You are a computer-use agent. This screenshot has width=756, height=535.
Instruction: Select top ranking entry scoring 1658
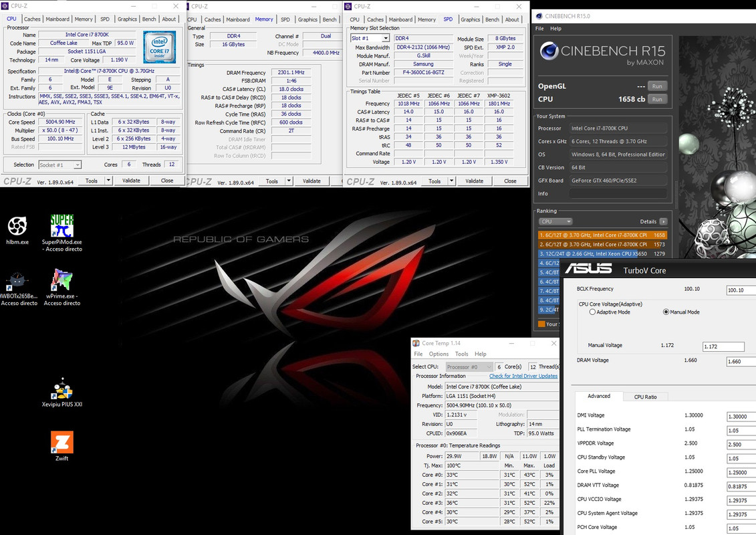[602, 235]
